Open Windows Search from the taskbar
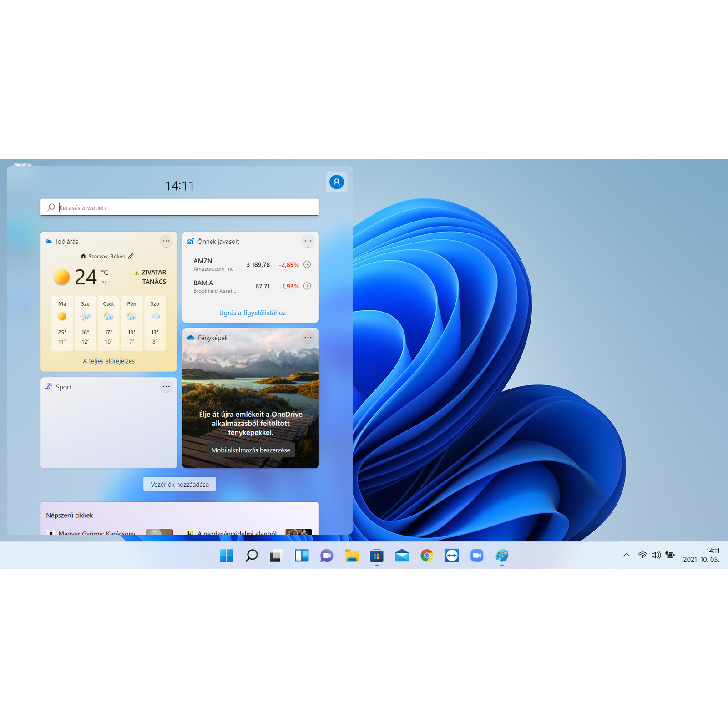 251,556
